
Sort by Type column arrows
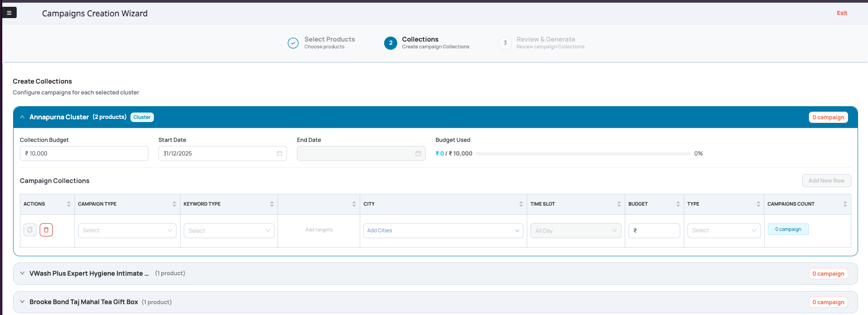[x=758, y=204]
